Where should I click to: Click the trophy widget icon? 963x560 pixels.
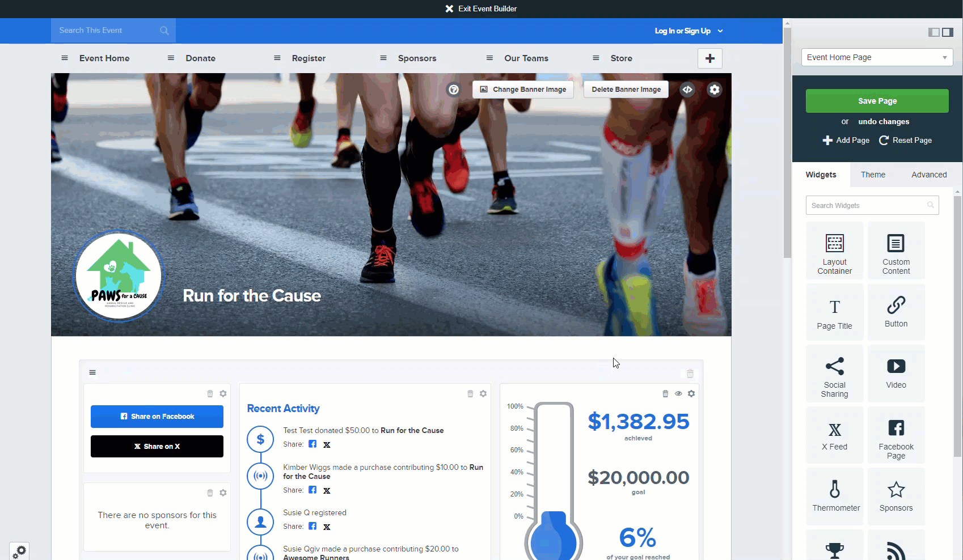[834, 550]
